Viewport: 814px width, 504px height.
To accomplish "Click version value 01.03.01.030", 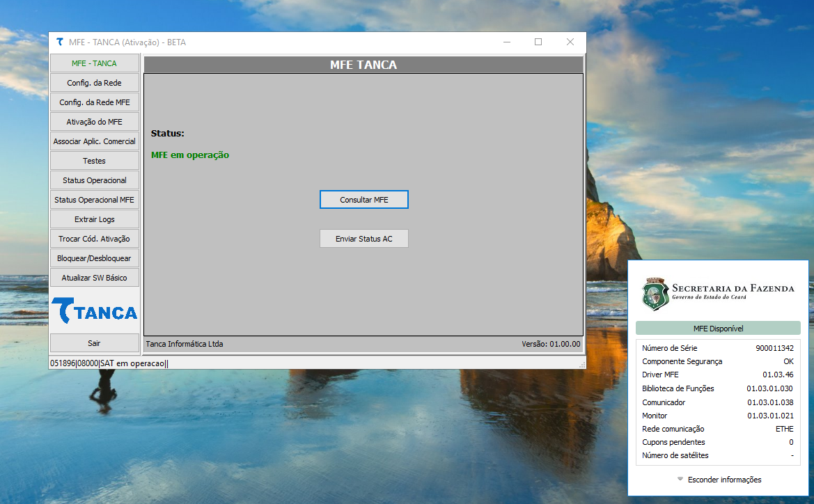I will [770, 388].
